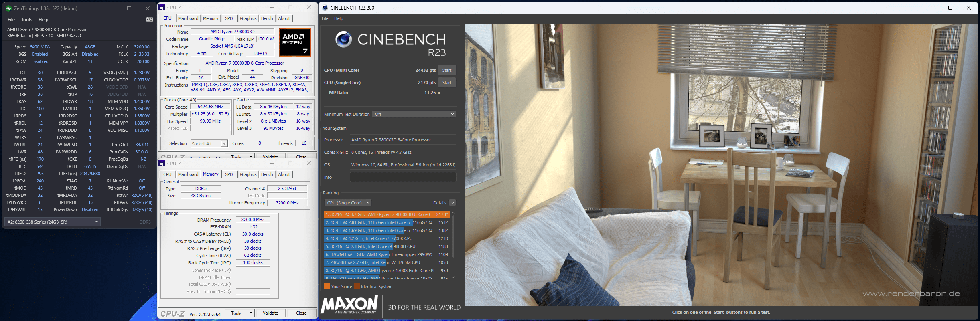Click the MAXON logo in Cinebench
This screenshot has height=321, width=980.
click(x=349, y=305)
